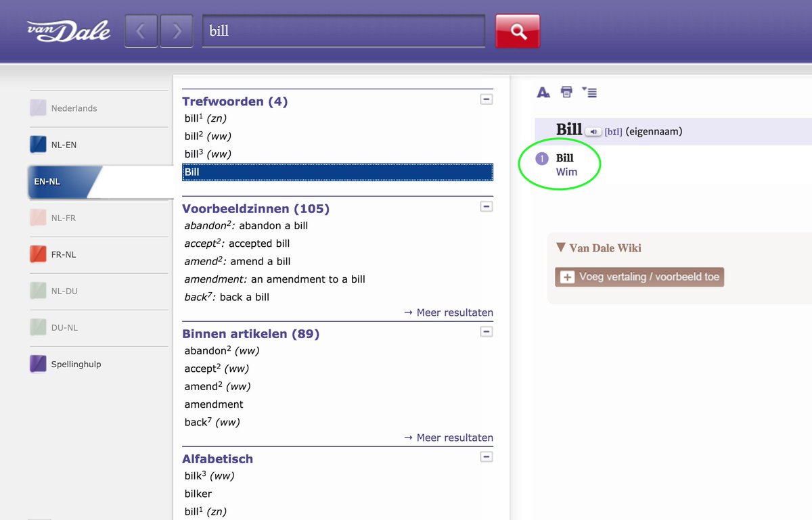Click 'Voeg vertaling / voorbeeld toe' button
The height and width of the screenshot is (520, 812).
(x=639, y=277)
